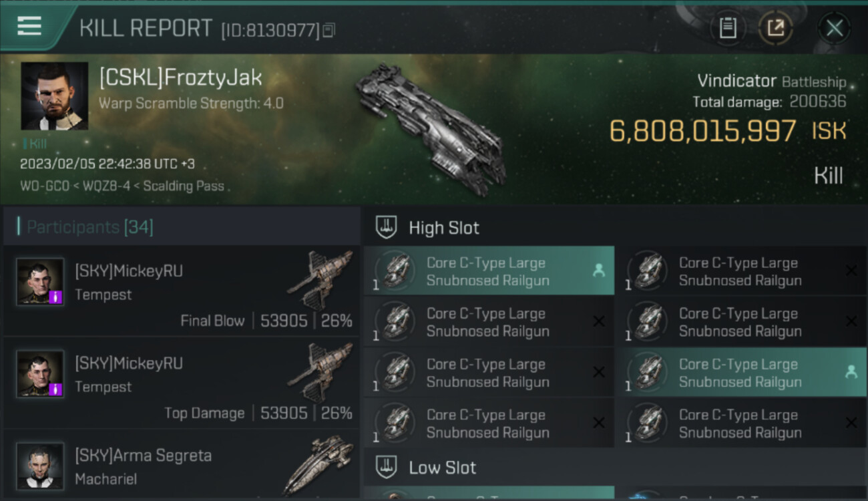Copy the kill report ID
The width and height of the screenshot is (868, 501).
coord(329,30)
